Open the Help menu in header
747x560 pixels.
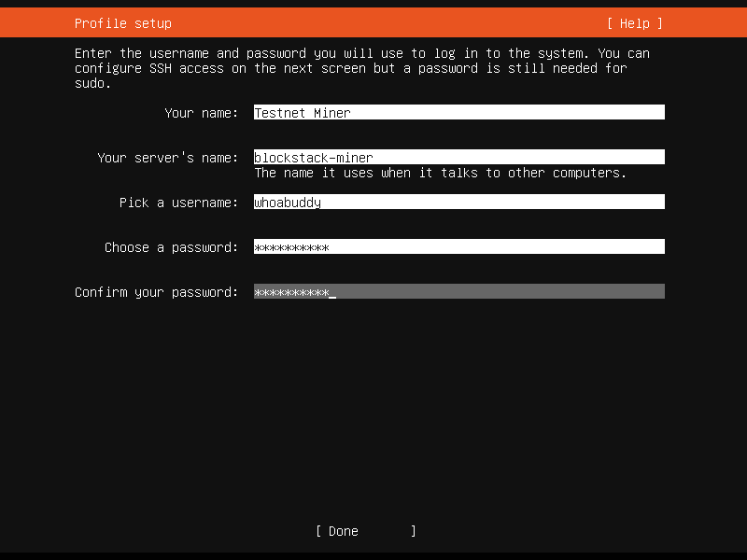point(635,23)
